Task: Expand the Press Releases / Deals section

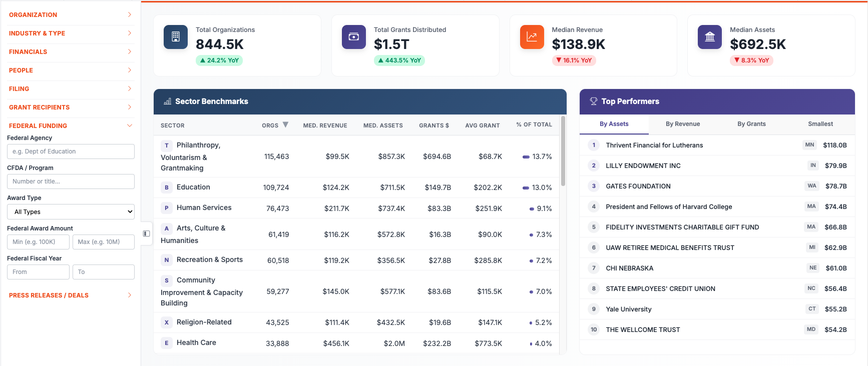Action: pyautogui.click(x=71, y=295)
